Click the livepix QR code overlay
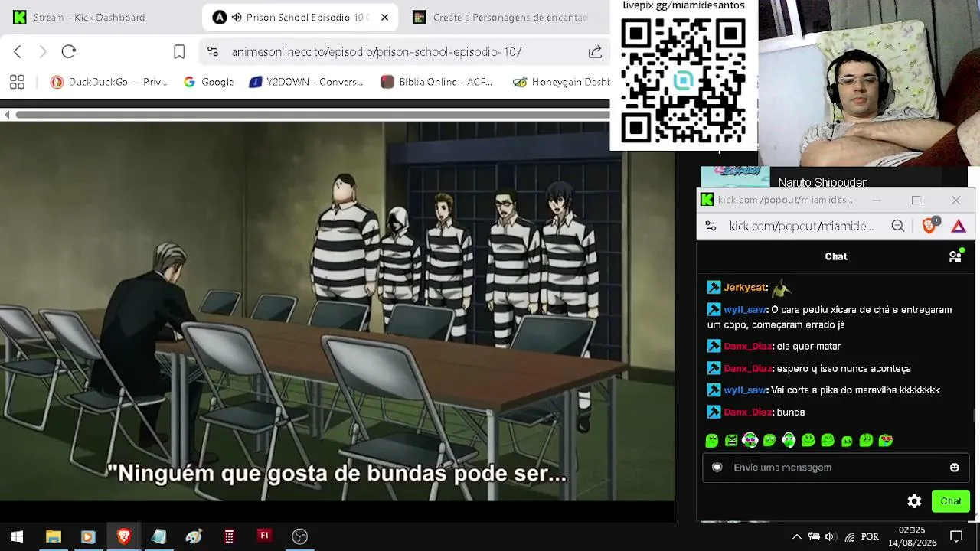This screenshot has height=551, width=980. pyautogui.click(x=683, y=80)
